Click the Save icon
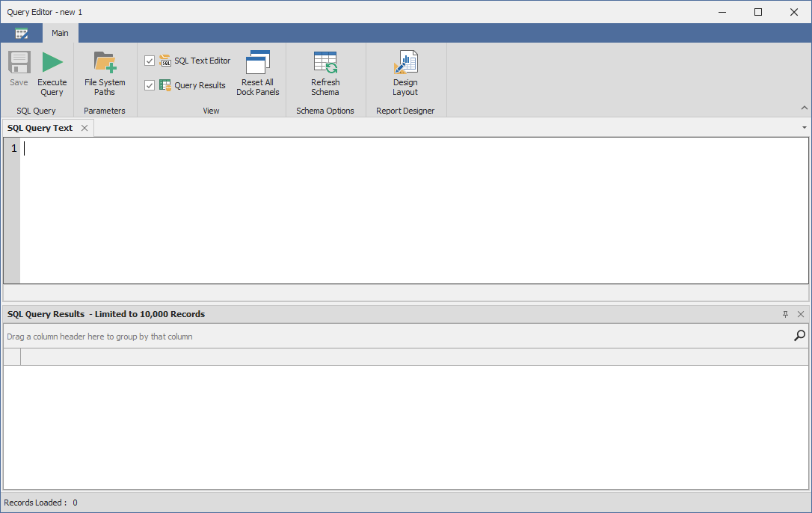The height and width of the screenshot is (513, 812). [x=19, y=64]
